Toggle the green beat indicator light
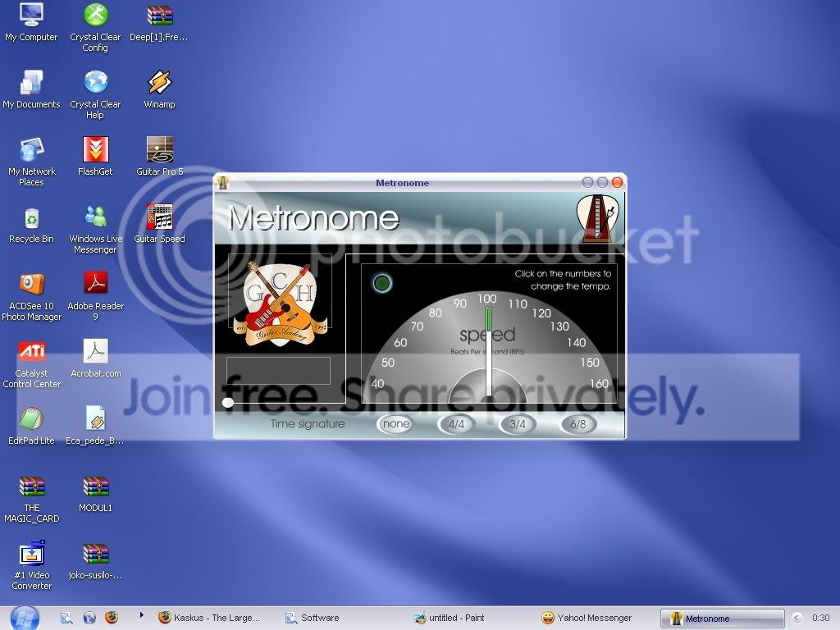 coord(382,283)
